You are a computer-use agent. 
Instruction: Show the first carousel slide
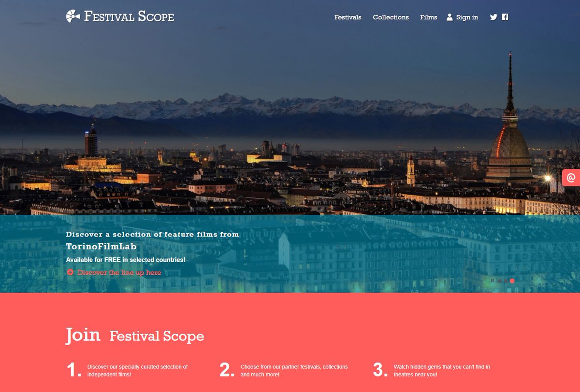tap(500, 281)
